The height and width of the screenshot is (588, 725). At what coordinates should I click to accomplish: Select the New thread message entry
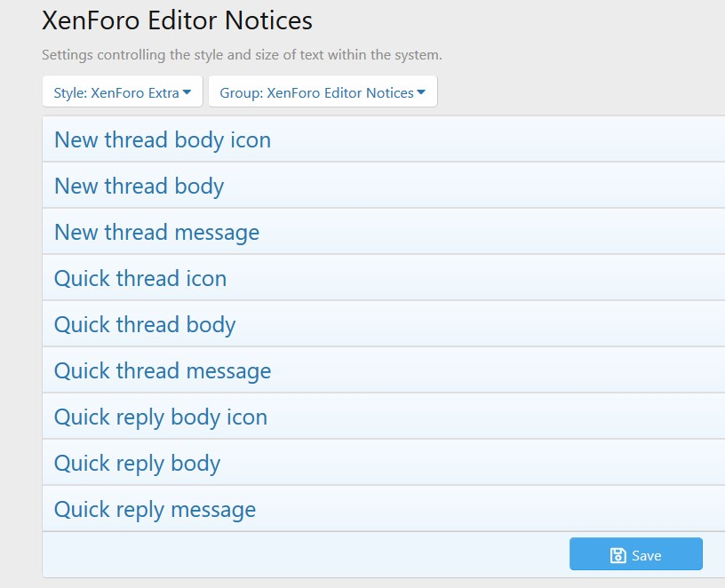pyautogui.click(x=157, y=233)
